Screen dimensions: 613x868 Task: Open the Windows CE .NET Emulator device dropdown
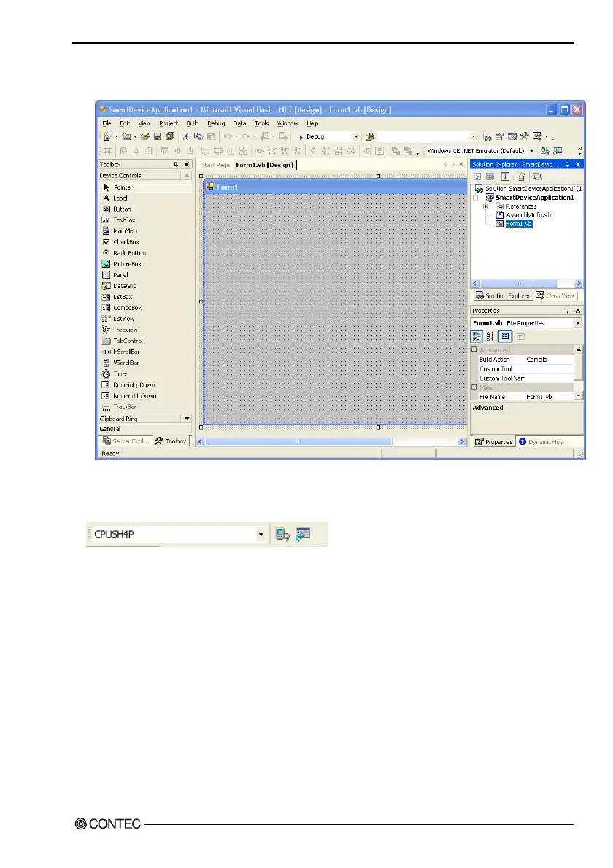531,150
